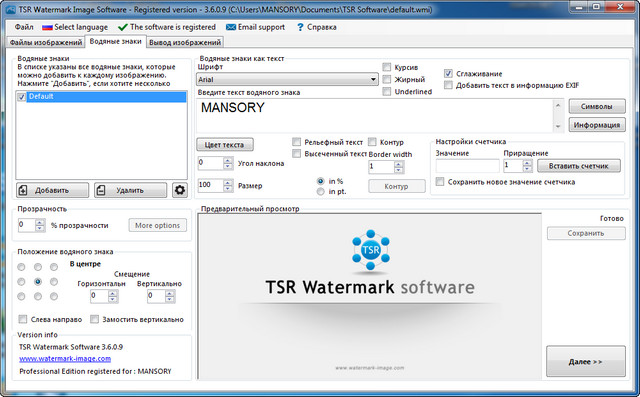Open www.watermark-image.com link

pos(65,359)
